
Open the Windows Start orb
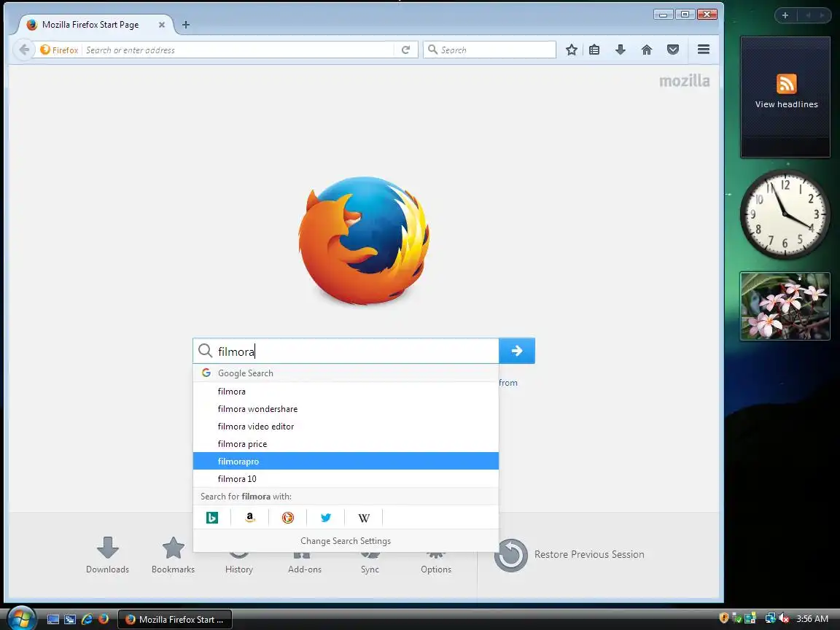(x=21, y=618)
